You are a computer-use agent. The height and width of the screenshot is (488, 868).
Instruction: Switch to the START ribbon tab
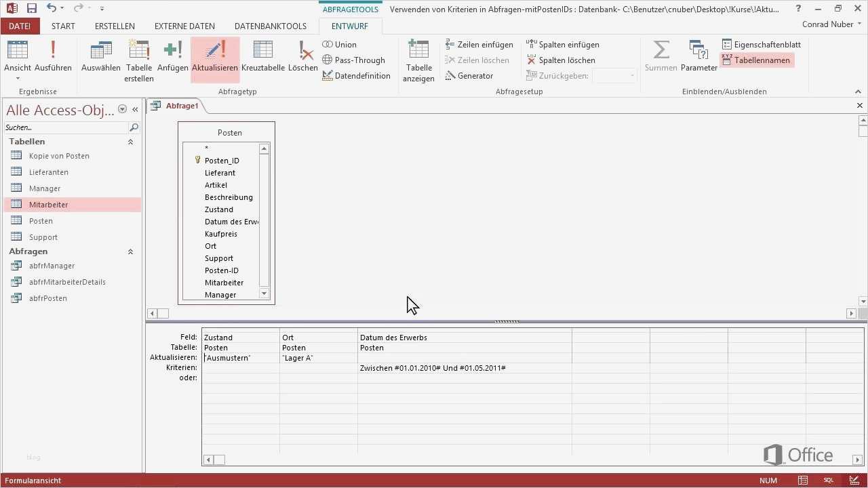[x=63, y=26]
